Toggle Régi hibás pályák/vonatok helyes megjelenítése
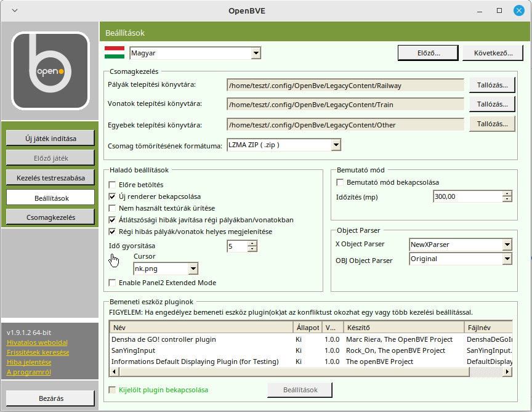Viewport: 532px width, 412px height. tap(112, 232)
